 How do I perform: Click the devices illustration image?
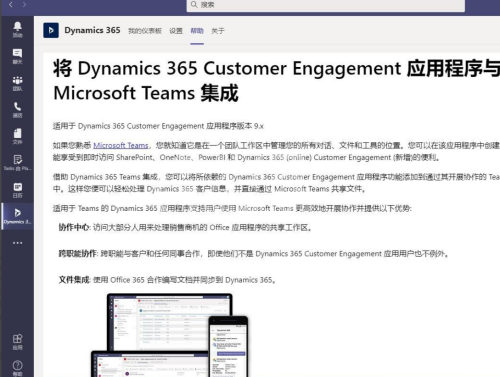coord(170,335)
